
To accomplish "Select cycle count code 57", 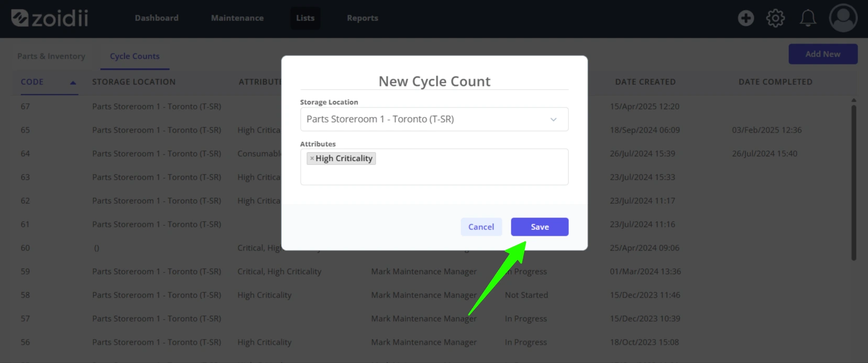I will point(25,318).
